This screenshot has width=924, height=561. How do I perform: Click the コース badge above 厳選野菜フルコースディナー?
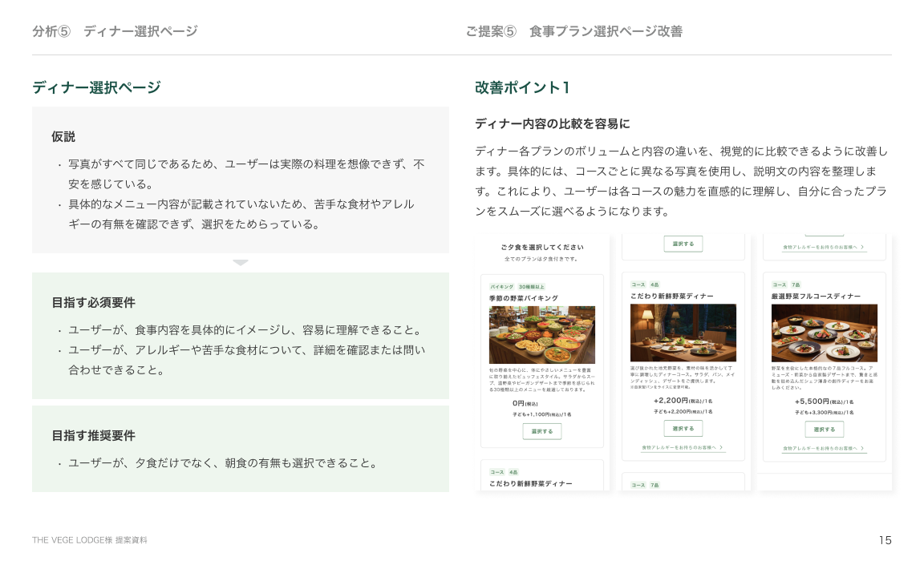[x=779, y=285]
